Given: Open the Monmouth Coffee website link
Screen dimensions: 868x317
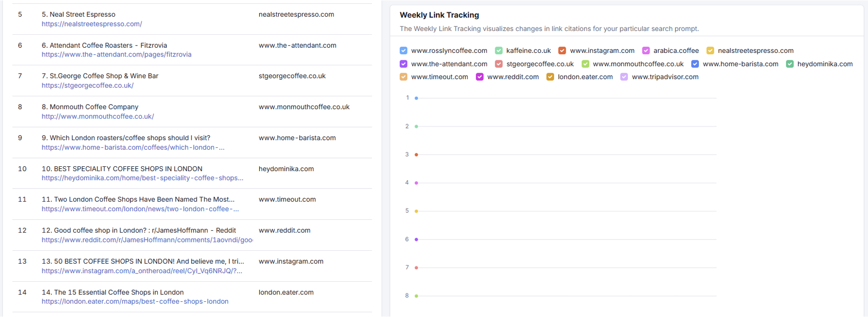Looking at the screenshot, I should pyautogui.click(x=98, y=116).
